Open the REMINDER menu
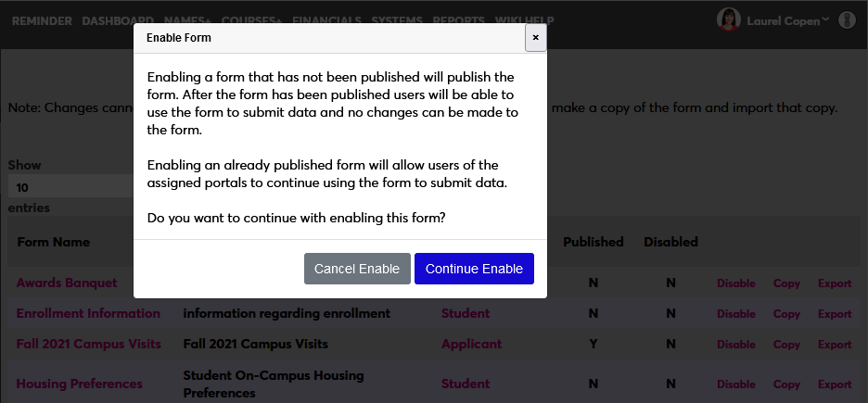868x403 pixels. pyautogui.click(x=42, y=21)
